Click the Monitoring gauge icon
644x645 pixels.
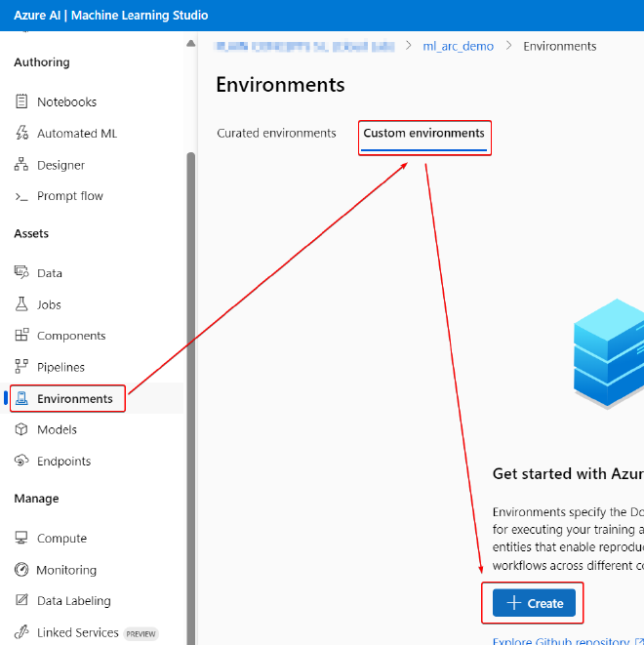point(21,570)
